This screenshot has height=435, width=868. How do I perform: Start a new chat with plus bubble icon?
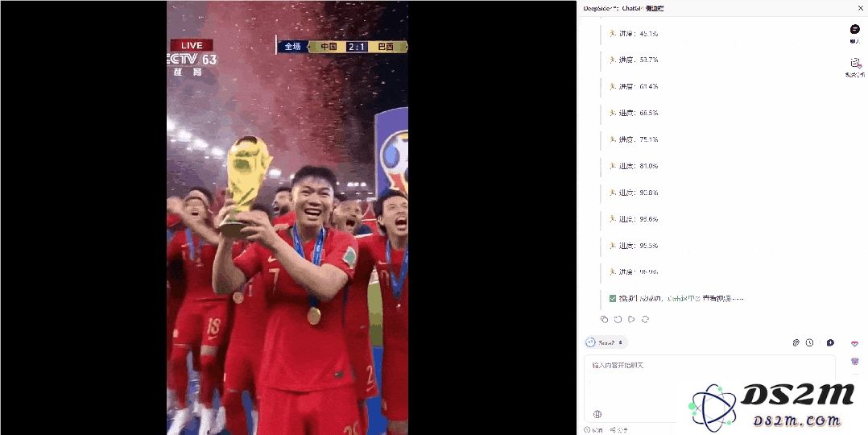point(830,343)
